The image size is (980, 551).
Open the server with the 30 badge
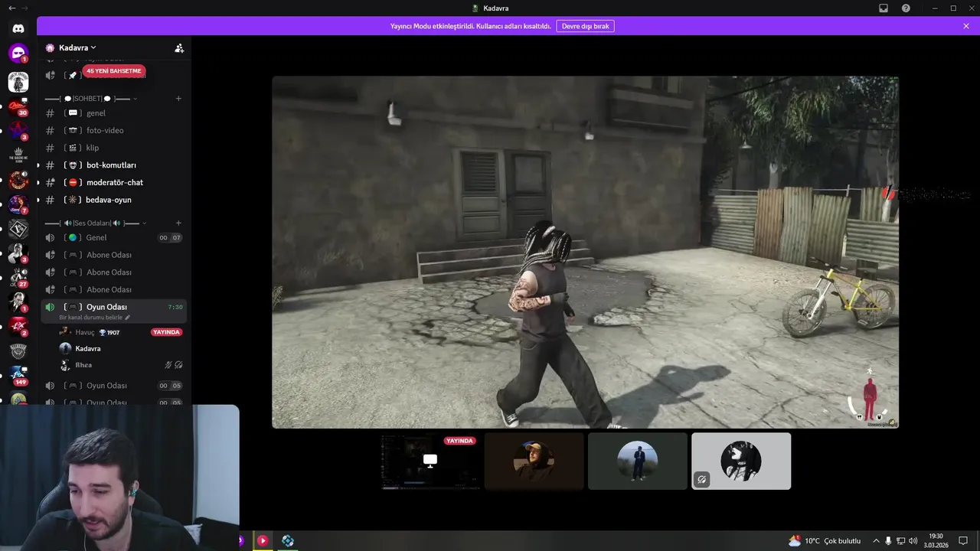tap(18, 106)
